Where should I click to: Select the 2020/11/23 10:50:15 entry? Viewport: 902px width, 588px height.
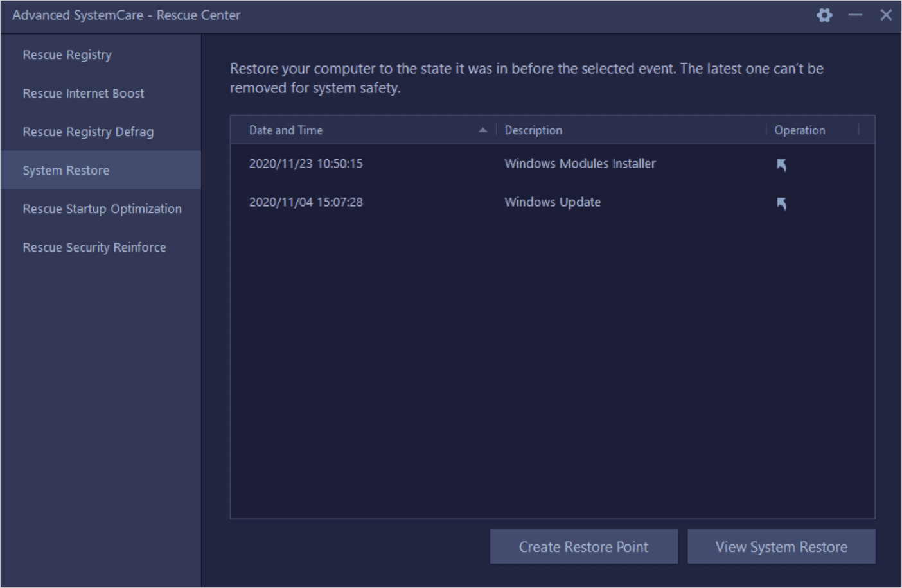click(306, 164)
